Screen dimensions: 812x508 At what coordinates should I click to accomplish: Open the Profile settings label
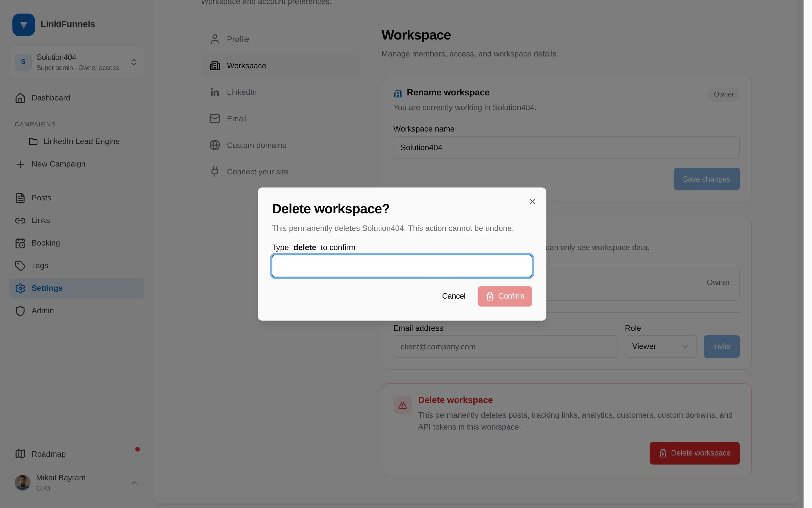tap(238, 39)
